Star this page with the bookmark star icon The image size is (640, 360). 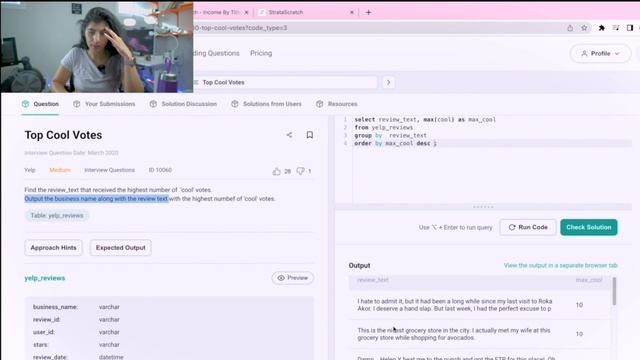click(x=584, y=28)
